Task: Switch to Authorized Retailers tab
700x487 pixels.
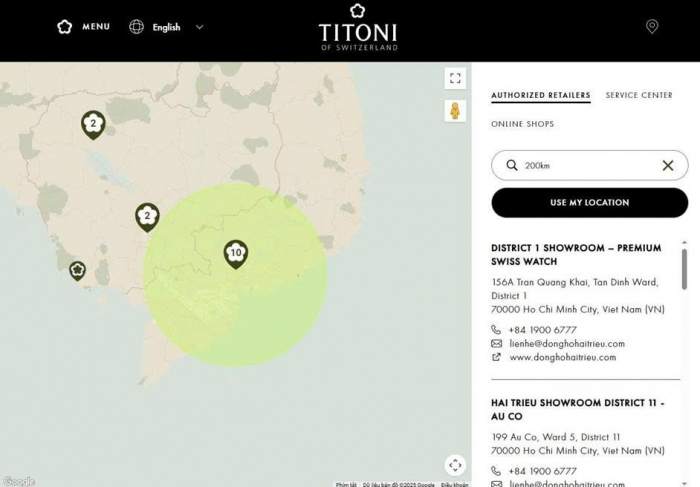Action: coord(540,96)
